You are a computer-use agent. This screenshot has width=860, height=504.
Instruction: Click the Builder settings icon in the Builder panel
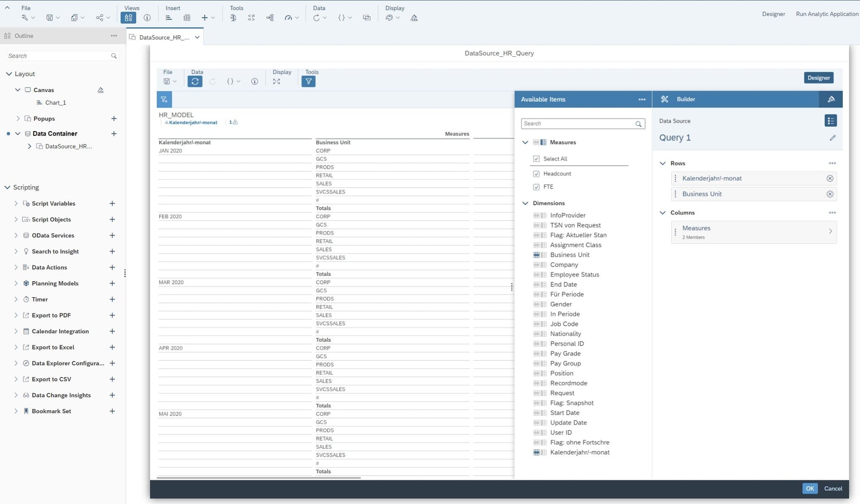[x=831, y=99]
